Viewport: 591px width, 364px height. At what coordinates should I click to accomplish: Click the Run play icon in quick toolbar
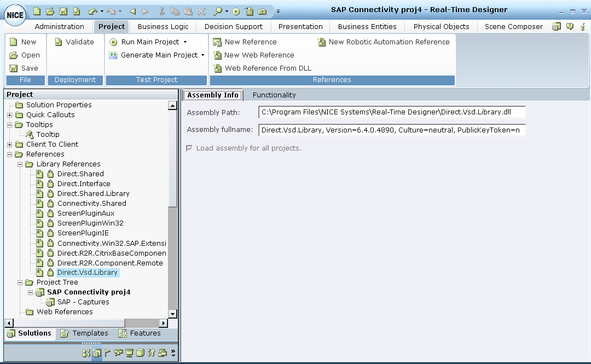236,11
